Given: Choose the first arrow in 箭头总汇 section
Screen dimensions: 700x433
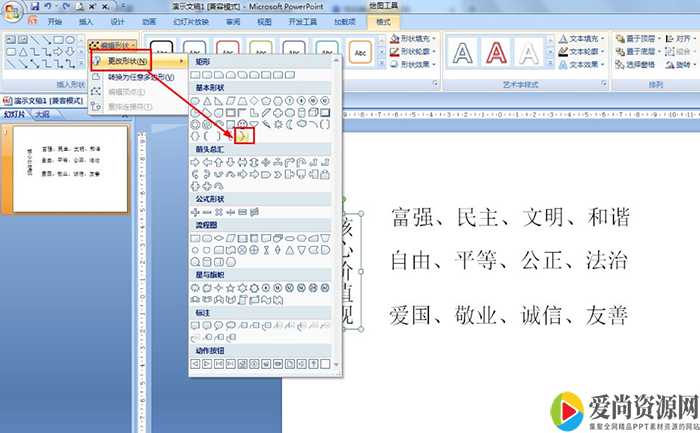Looking at the screenshot, I should 195,162.
